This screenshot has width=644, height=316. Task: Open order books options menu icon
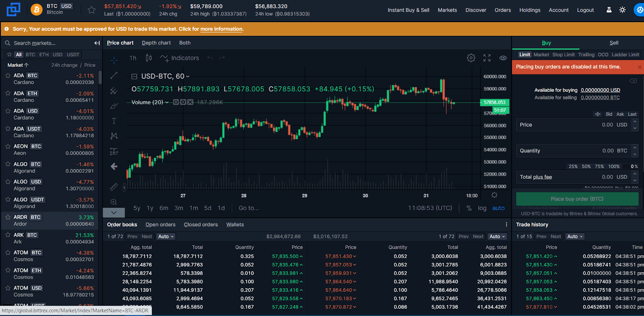point(506,225)
